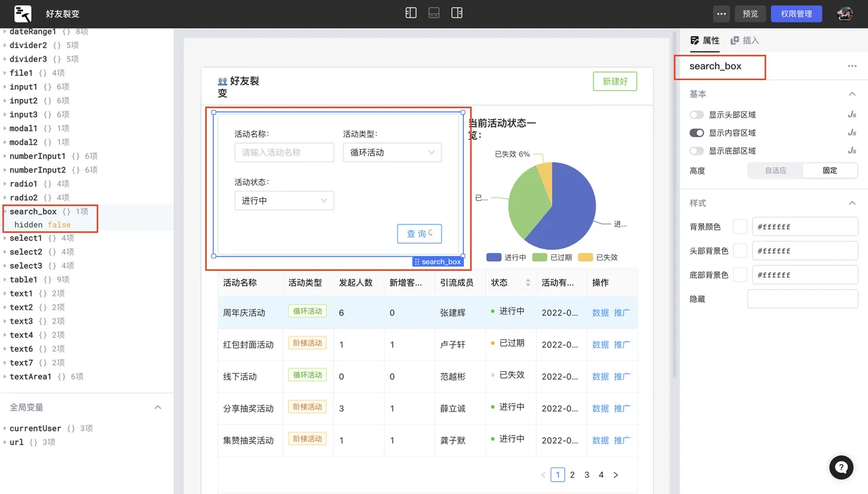Go to page 2 in pagination
Image resolution: width=868 pixels, height=494 pixels.
pyautogui.click(x=572, y=475)
